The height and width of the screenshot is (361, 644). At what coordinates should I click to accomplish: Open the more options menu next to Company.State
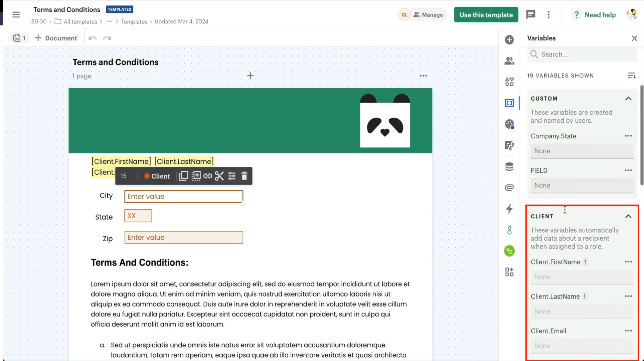pyautogui.click(x=628, y=136)
